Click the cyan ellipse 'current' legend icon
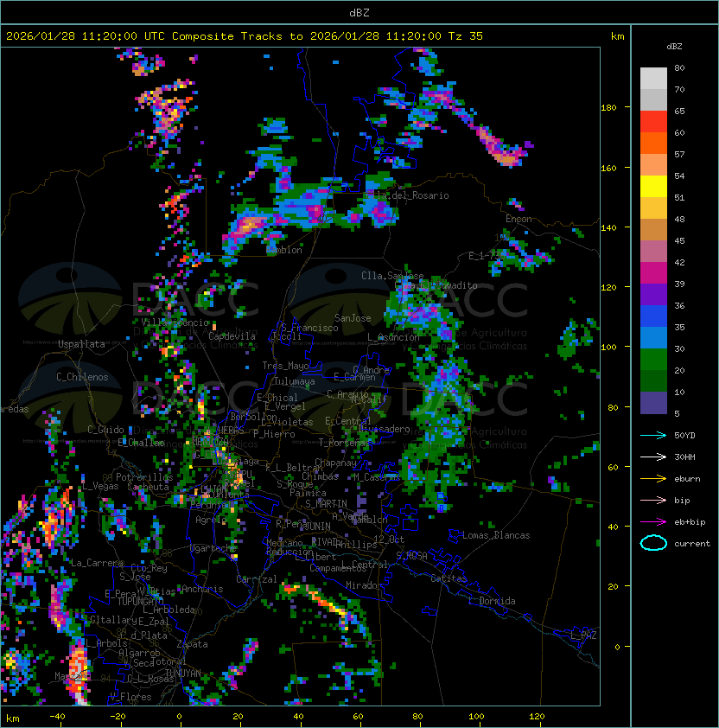 click(x=653, y=543)
